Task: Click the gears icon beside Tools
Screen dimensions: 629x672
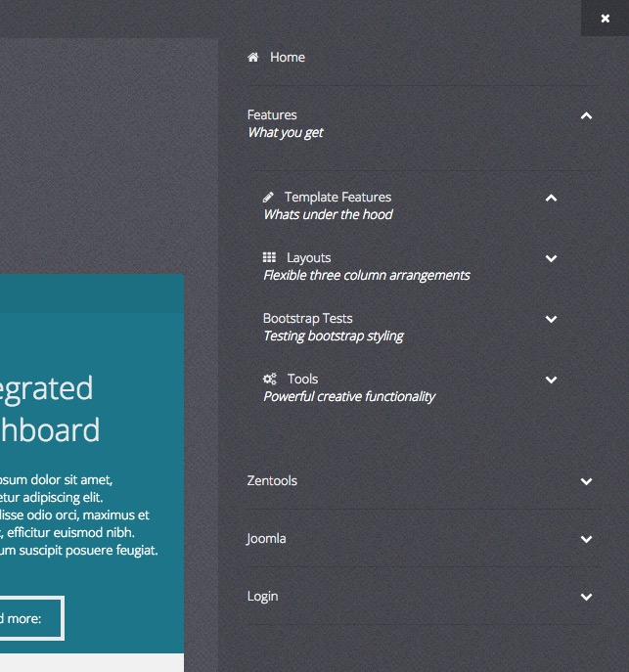Action: (270, 380)
